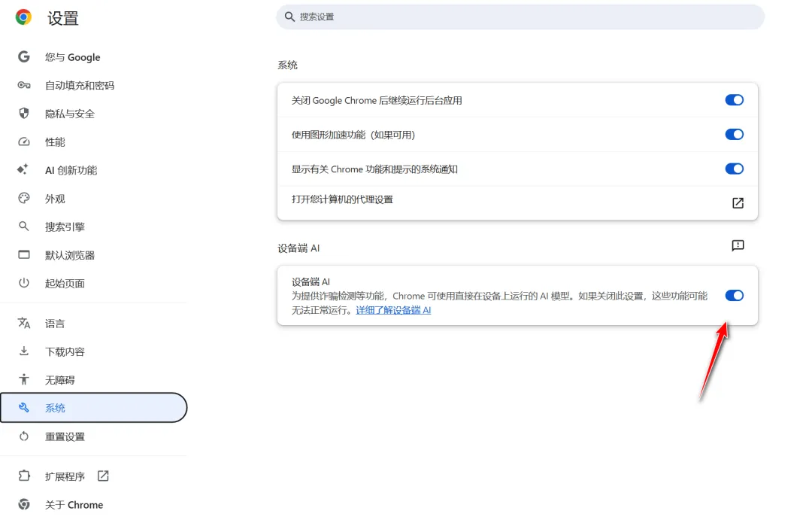Disable the 设备端 AI switch
The image size is (812, 523).
pyautogui.click(x=734, y=296)
